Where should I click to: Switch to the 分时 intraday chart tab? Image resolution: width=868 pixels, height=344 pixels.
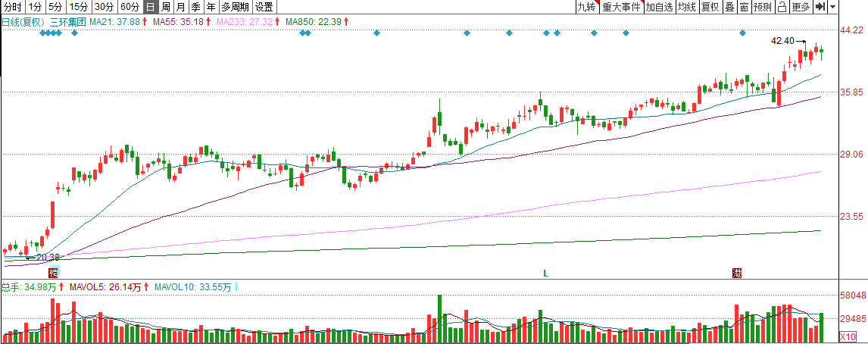click(12, 8)
